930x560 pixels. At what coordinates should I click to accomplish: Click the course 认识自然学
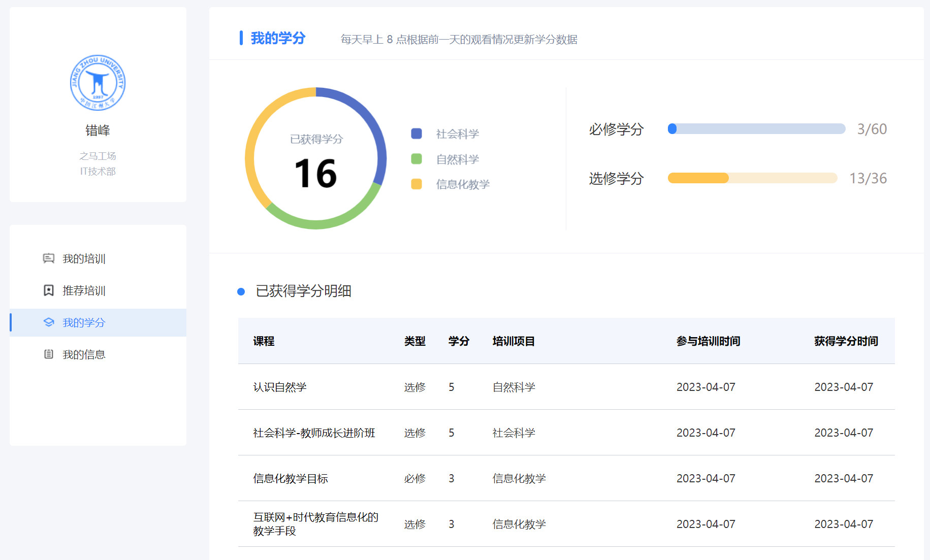click(x=280, y=387)
